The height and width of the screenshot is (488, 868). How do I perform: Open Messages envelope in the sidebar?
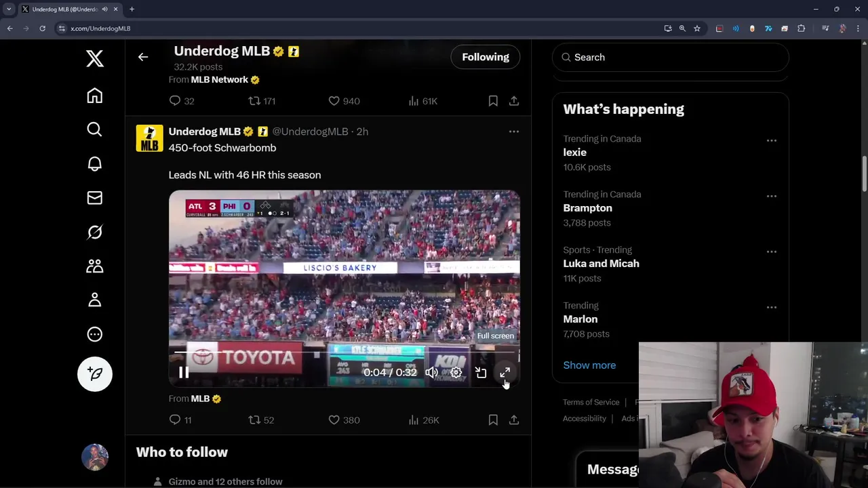[95, 198]
